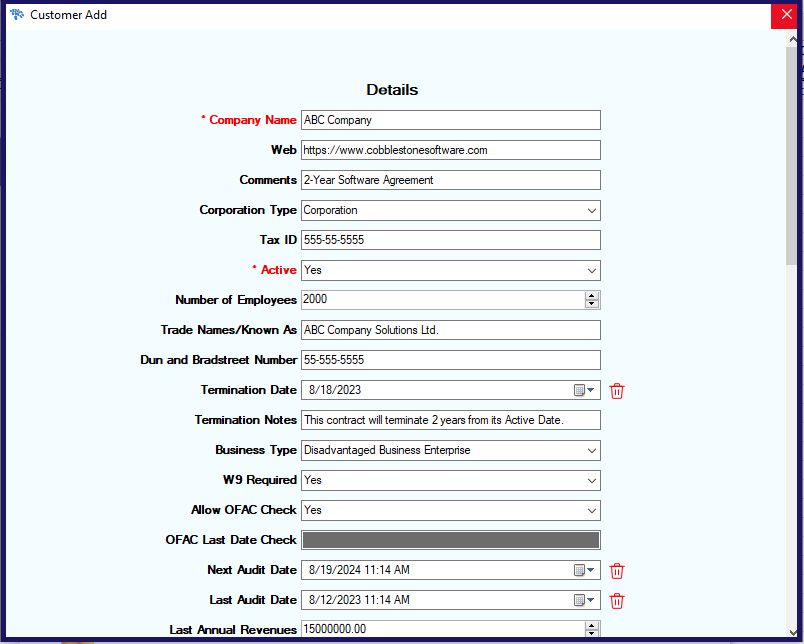This screenshot has width=804, height=644.
Task: Open the W9 Required dropdown
Action: click(x=592, y=480)
